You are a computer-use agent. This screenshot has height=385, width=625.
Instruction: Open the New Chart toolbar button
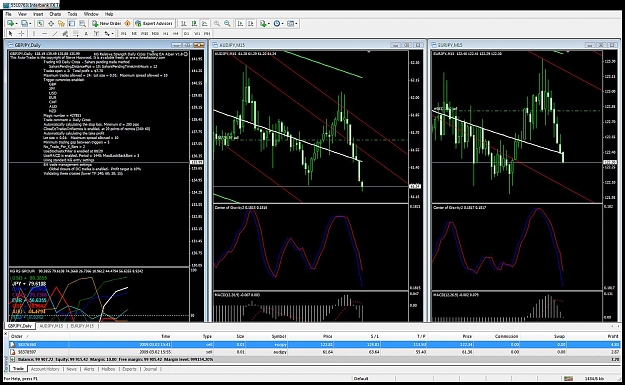pos(10,24)
